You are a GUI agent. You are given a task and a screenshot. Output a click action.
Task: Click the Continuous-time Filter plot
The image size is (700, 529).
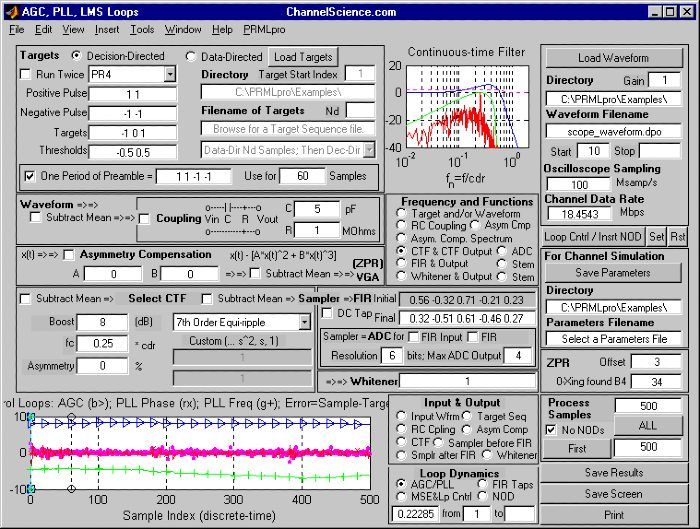(x=467, y=107)
